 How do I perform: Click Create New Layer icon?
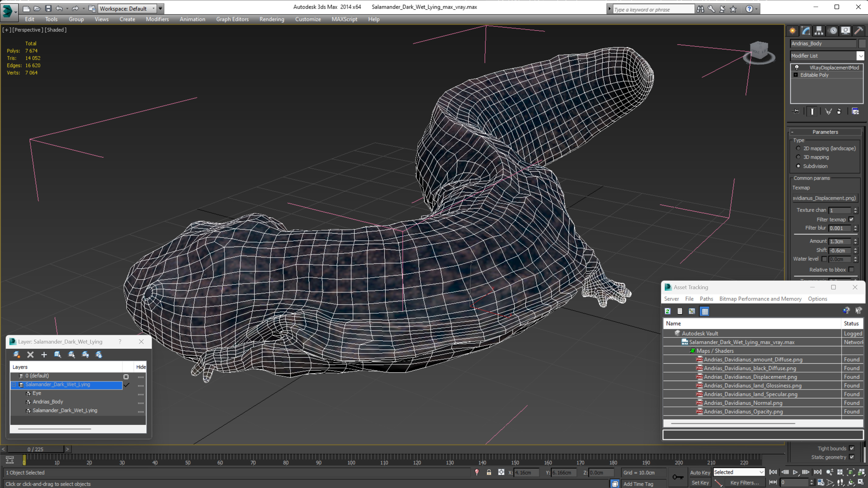[16, 354]
